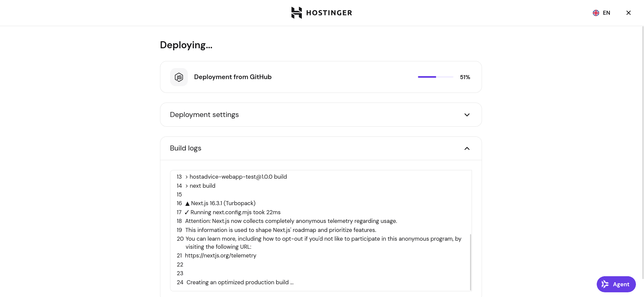
Task: Click the triangle icon on line 16
Action: click(187, 203)
